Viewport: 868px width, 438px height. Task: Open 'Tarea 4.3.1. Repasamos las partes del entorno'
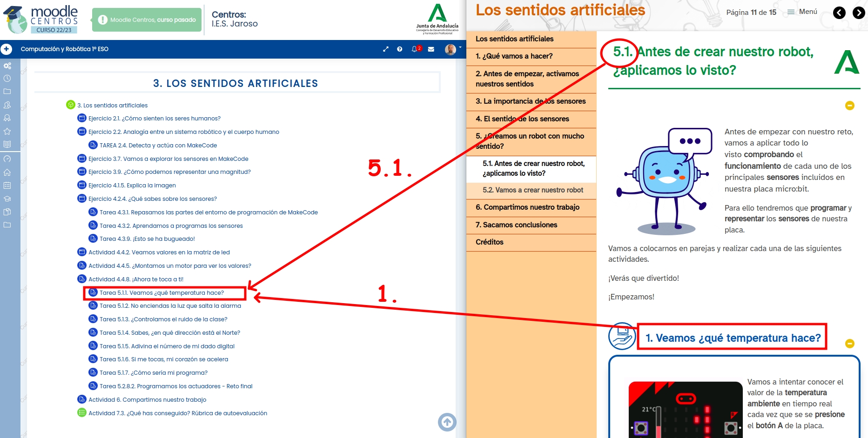209,212
